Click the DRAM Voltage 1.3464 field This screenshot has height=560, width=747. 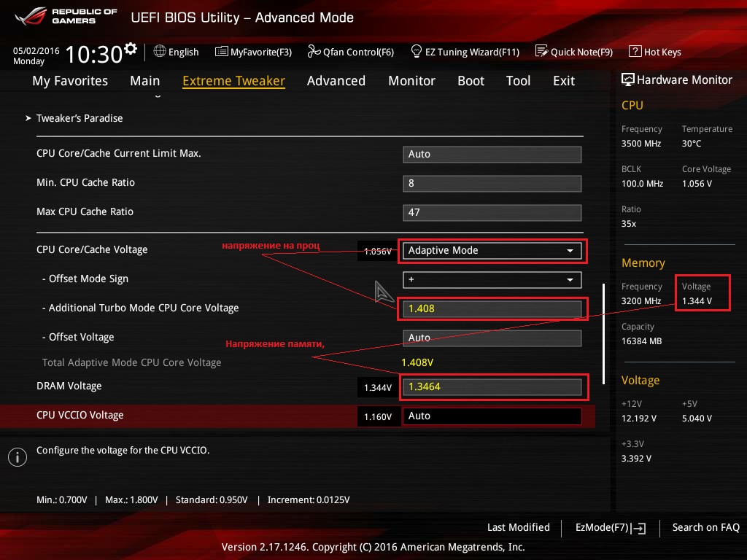click(x=492, y=386)
